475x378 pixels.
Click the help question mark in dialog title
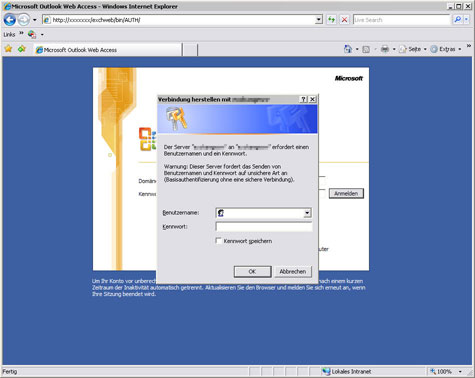pos(303,99)
